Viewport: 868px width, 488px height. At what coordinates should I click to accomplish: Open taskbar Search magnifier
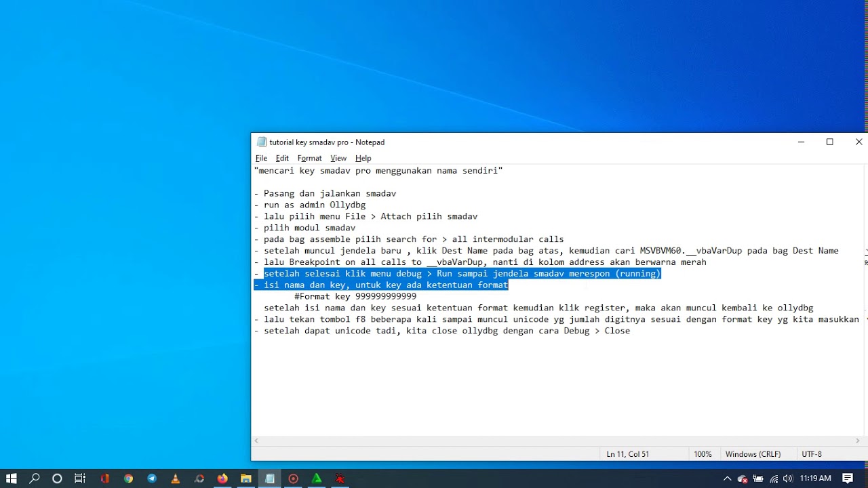click(x=35, y=479)
